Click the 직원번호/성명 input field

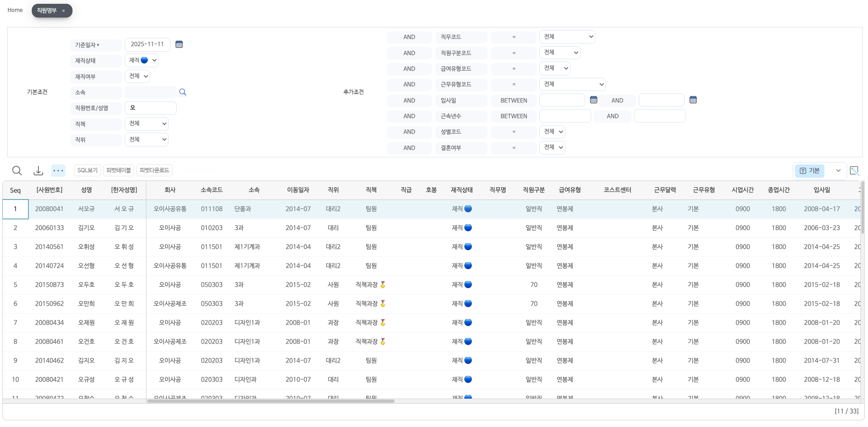tap(151, 108)
